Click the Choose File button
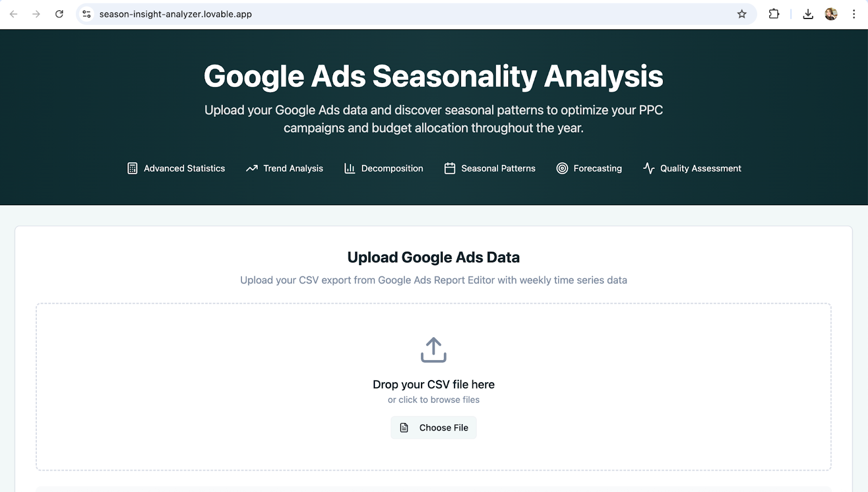 pyautogui.click(x=433, y=427)
